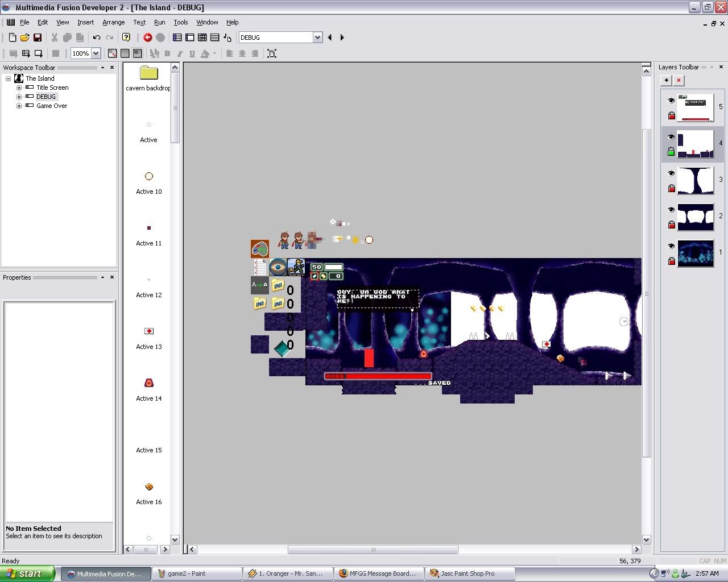Click the red Run application button

148,38
